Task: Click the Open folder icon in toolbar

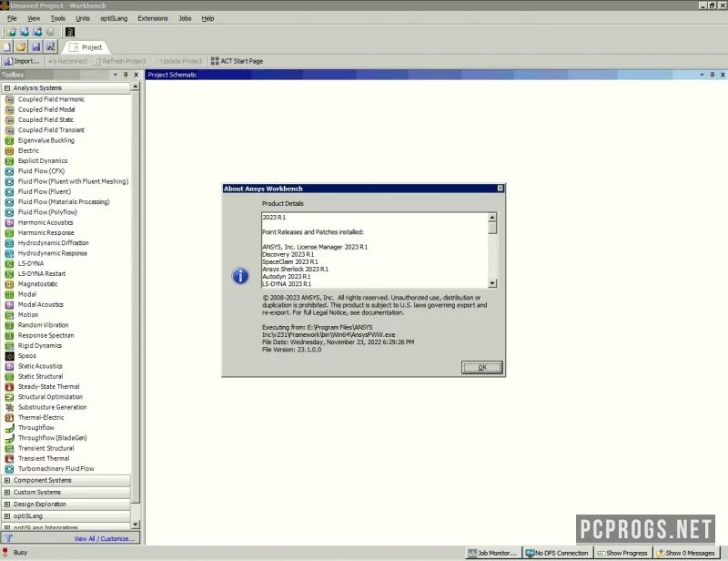Action: (21, 47)
